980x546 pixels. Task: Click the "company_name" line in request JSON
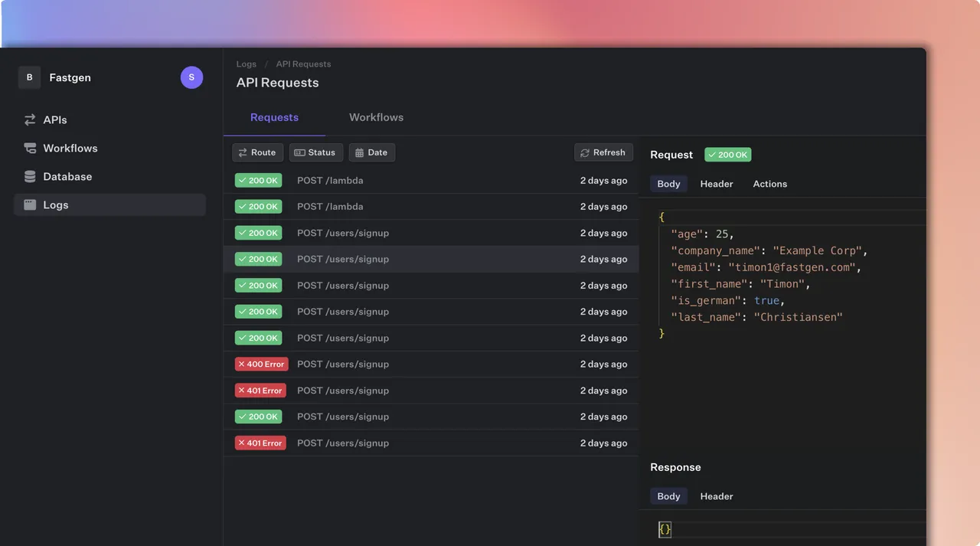pos(769,250)
